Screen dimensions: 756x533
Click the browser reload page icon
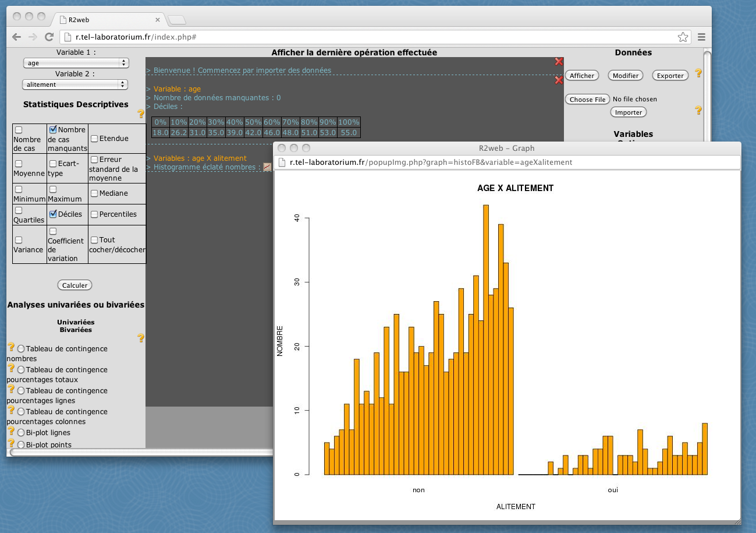click(49, 37)
